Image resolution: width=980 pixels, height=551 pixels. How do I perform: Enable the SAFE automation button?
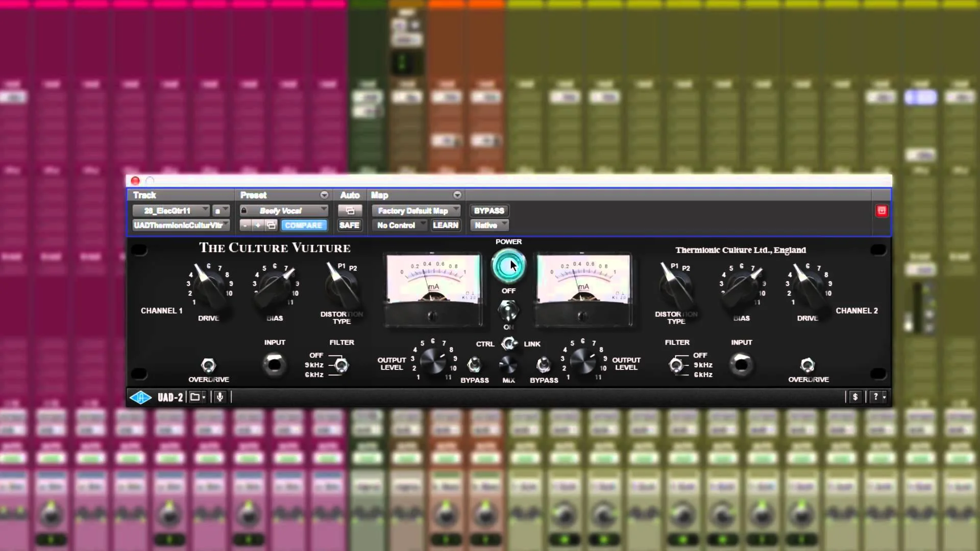350,225
